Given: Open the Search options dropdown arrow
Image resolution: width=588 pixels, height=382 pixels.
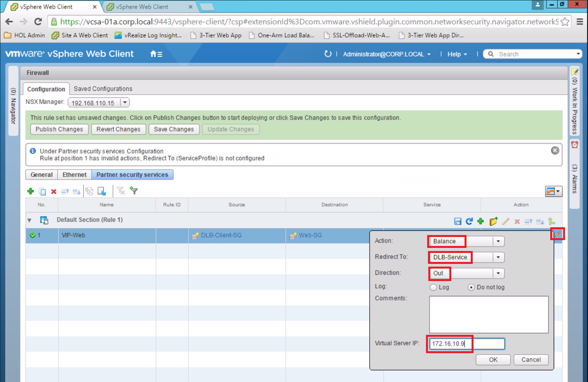Looking at the screenshot, I should pos(578,54).
